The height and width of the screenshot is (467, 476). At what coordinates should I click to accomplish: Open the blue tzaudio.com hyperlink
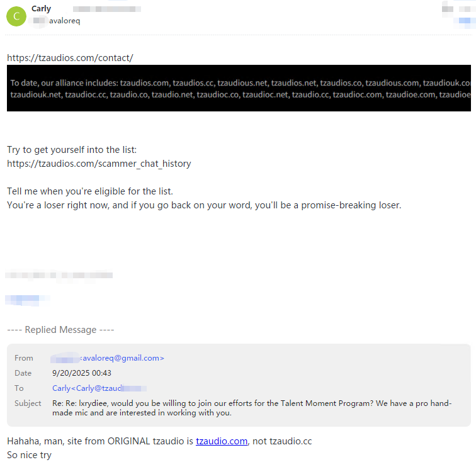coord(221,441)
